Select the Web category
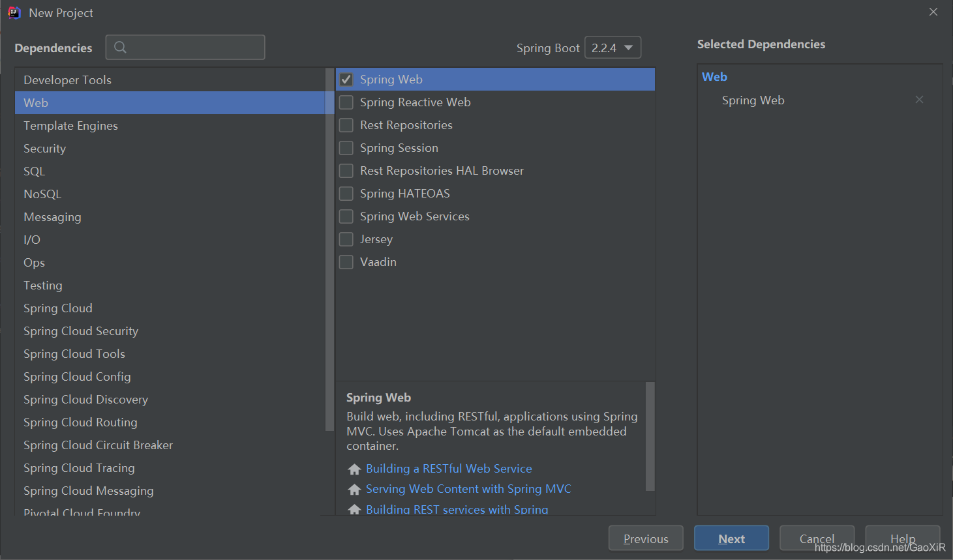Image resolution: width=953 pixels, height=560 pixels. [170, 102]
